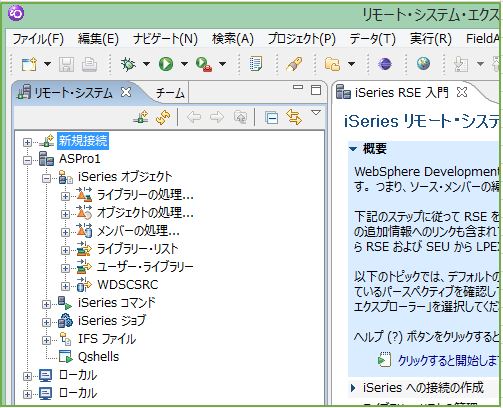The width and height of the screenshot is (503, 408).
Task: Select the ASPro1 connection
Action: [x=80, y=159]
